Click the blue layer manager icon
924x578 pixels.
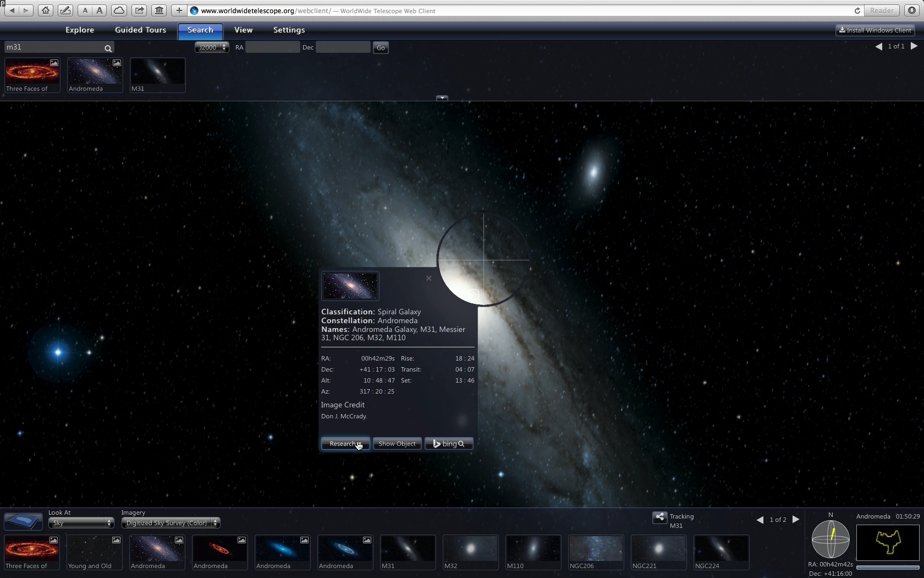pos(23,521)
